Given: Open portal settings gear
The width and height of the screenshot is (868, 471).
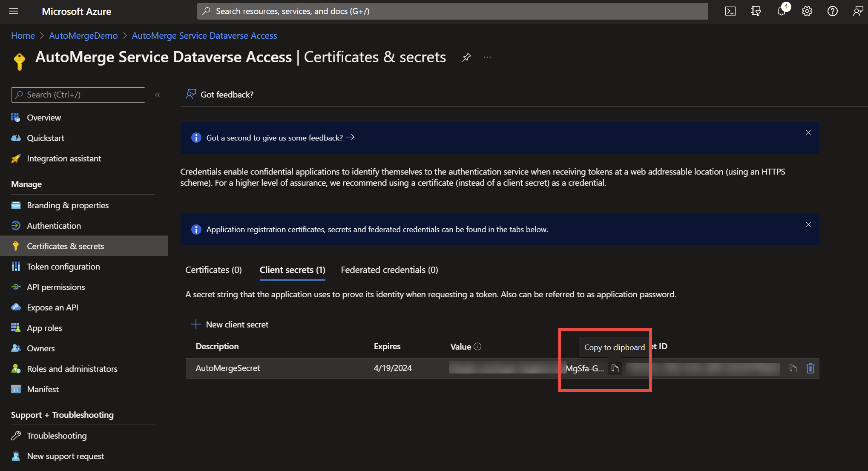Looking at the screenshot, I should click(x=807, y=11).
